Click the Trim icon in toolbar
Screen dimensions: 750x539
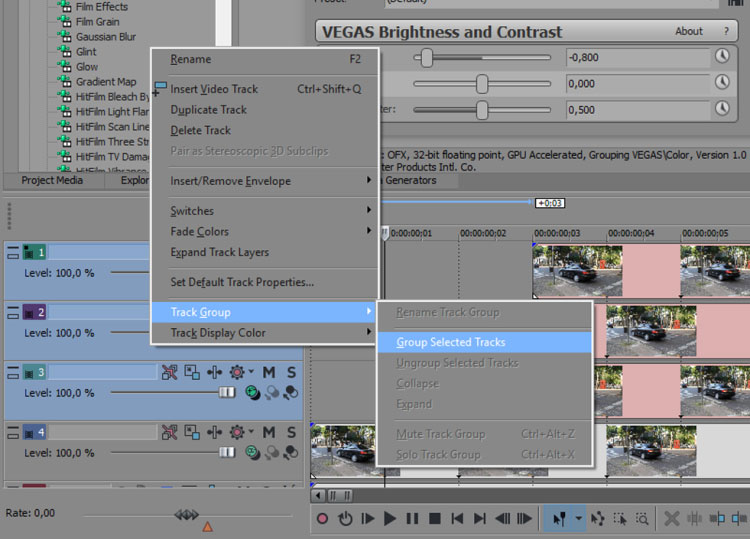(694, 518)
